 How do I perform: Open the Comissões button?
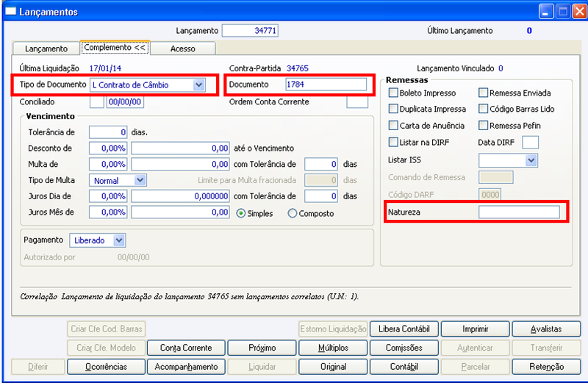(404, 348)
